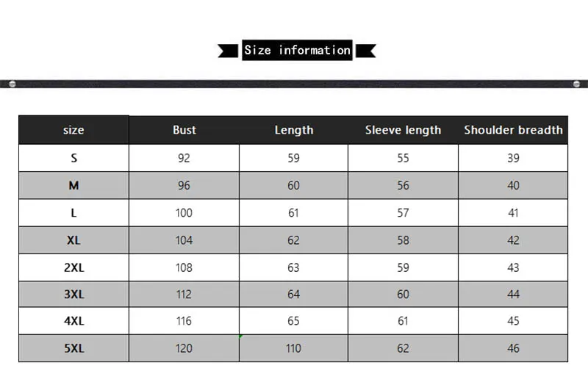Click the Size information banner title
The height and width of the screenshot is (382, 588).
(297, 50)
